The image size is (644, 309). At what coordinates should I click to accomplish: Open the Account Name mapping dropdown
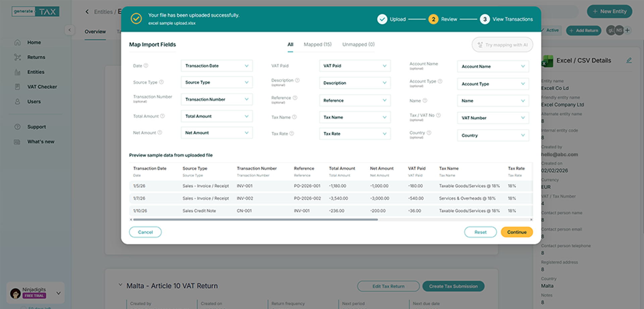click(493, 66)
